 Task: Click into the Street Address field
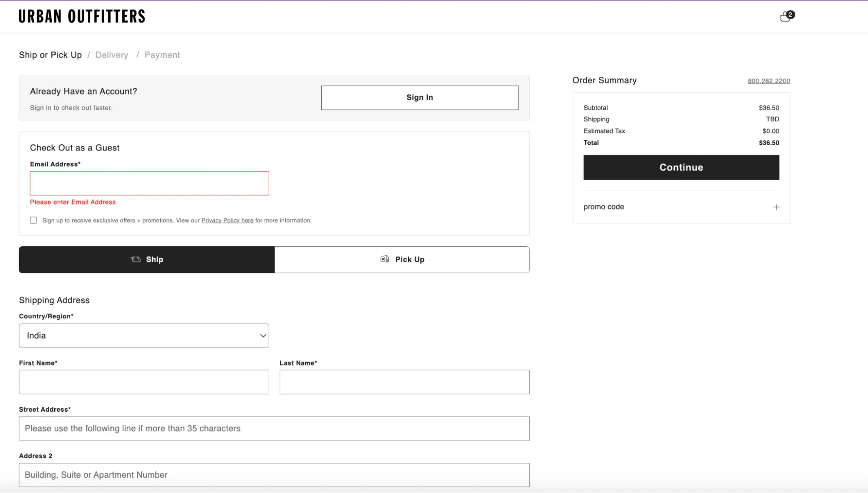[x=274, y=429]
